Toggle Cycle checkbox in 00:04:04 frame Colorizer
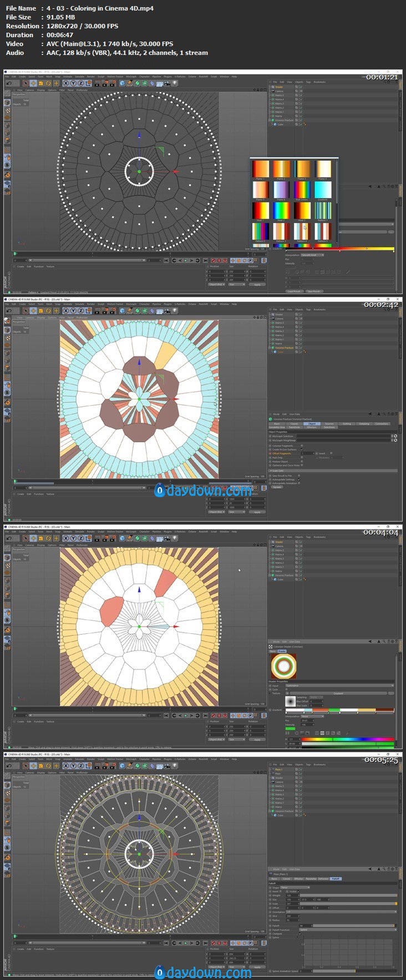406x980 pixels. click(287, 689)
